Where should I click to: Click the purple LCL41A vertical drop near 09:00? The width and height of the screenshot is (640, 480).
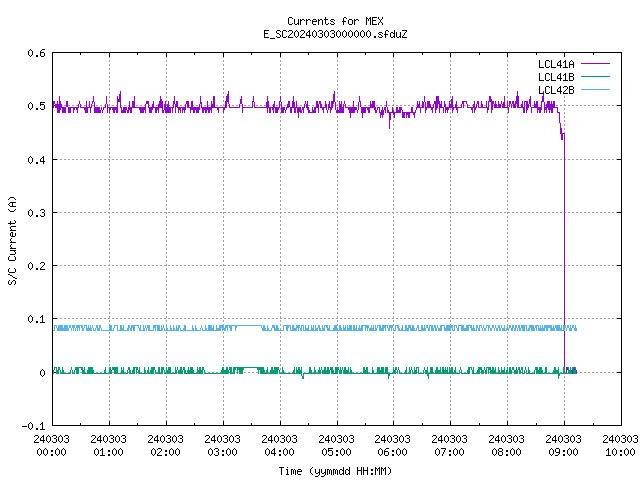[x=564, y=253]
